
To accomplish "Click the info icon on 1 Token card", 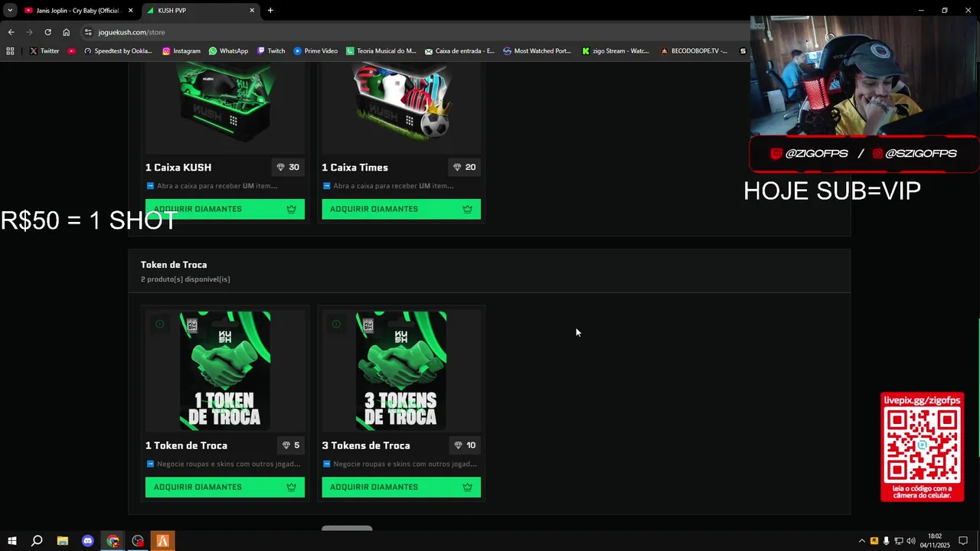I will (x=159, y=324).
